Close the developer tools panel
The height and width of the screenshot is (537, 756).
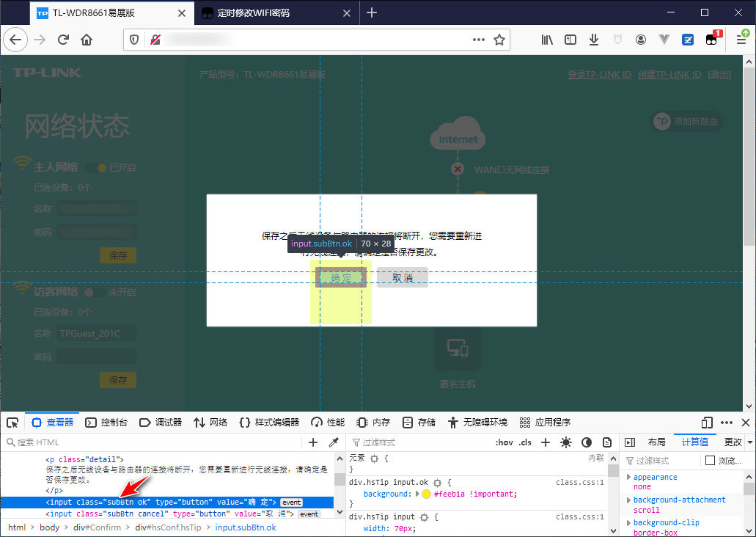pyautogui.click(x=746, y=423)
